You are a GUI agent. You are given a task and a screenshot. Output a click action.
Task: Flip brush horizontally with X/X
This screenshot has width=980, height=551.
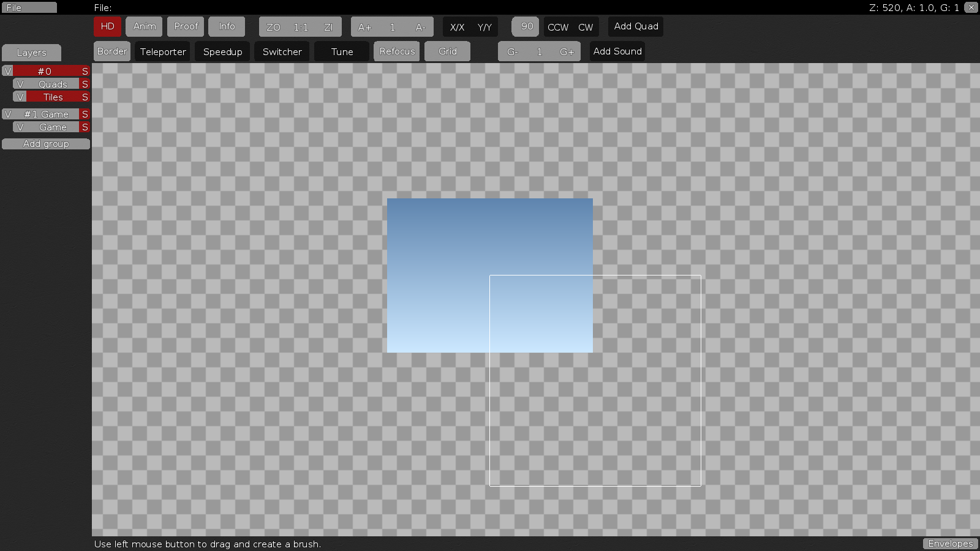(458, 27)
